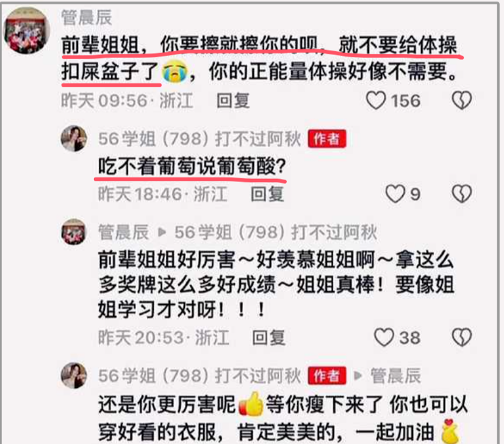Tap the first red 作者 author badge
504x444 pixels.
[327, 139]
